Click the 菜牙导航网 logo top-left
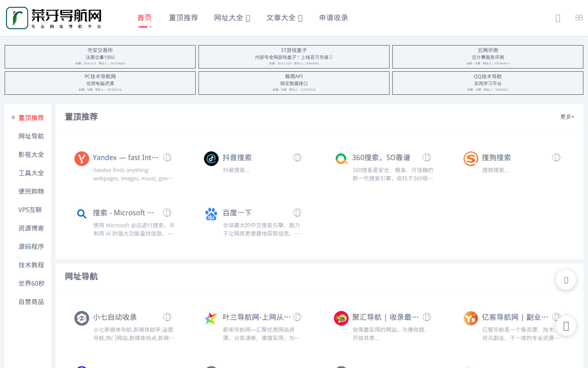 click(53, 17)
